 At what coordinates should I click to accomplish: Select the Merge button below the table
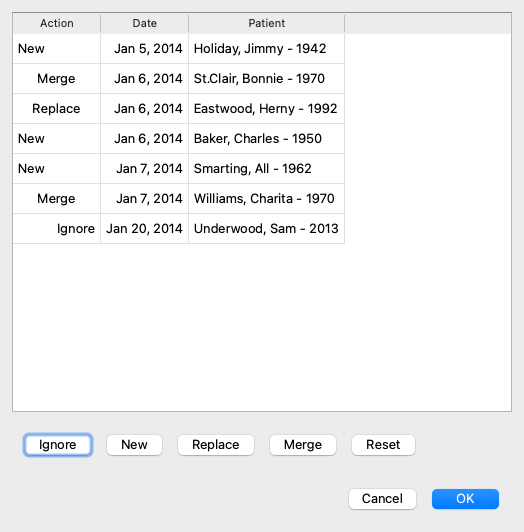[x=303, y=445]
